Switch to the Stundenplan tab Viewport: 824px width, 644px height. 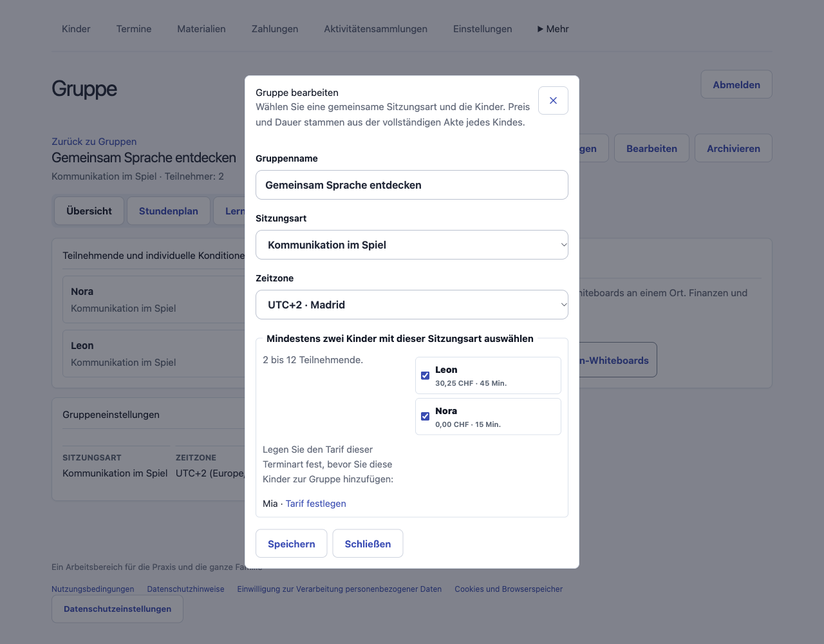click(169, 211)
